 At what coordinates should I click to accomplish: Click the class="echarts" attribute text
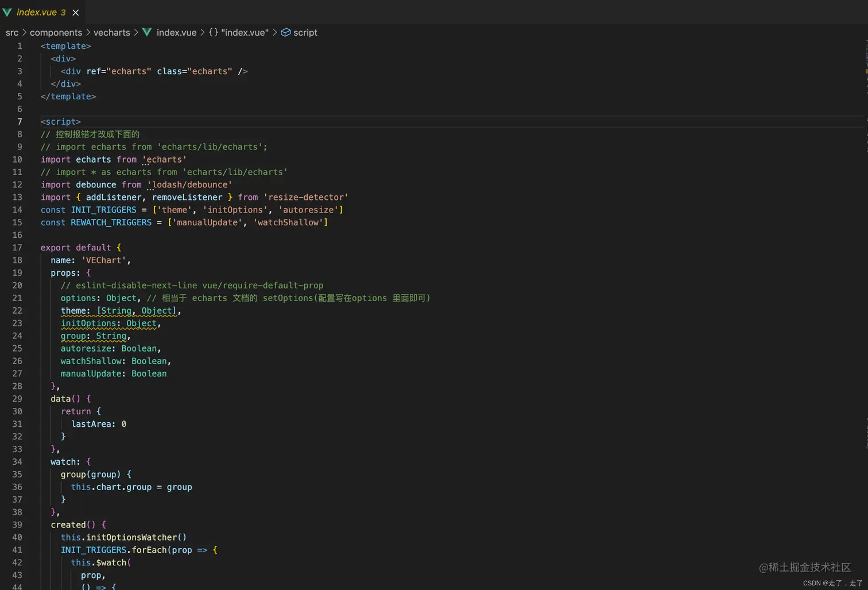pyautogui.click(x=195, y=71)
